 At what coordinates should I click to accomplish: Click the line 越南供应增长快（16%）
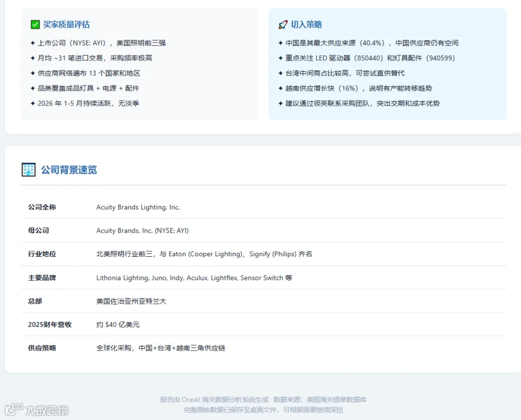click(x=359, y=89)
